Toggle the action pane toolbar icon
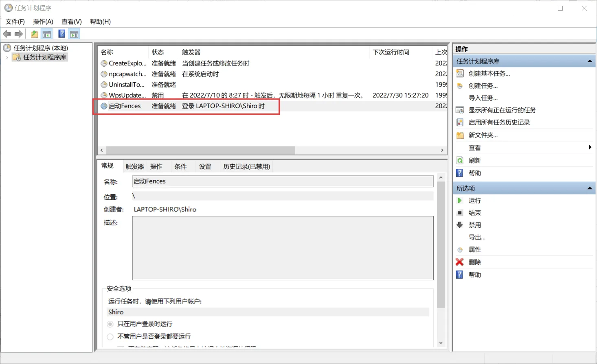Screen dimensions: 597x364 click(x=74, y=34)
